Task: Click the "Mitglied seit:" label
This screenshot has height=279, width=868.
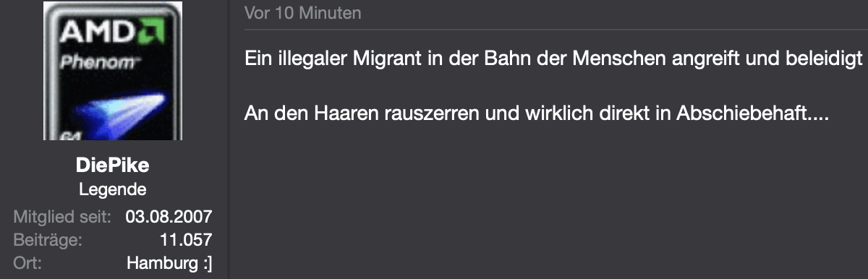Action: coord(62,216)
